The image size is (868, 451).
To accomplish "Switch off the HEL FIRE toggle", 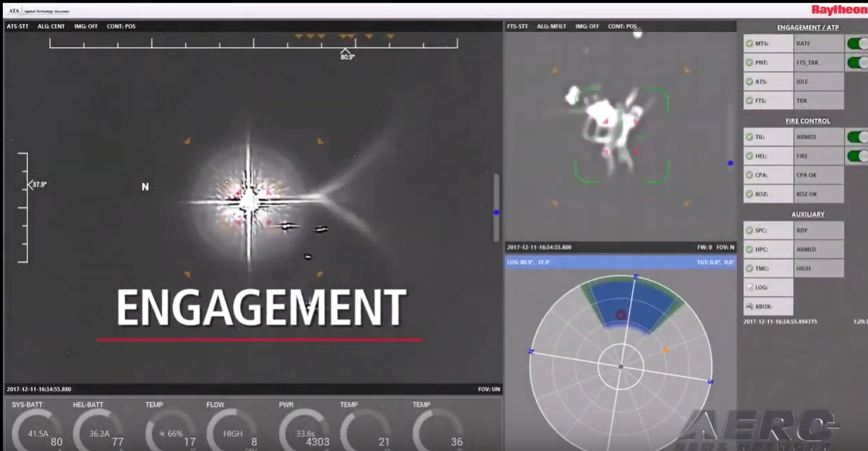I will [857, 156].
